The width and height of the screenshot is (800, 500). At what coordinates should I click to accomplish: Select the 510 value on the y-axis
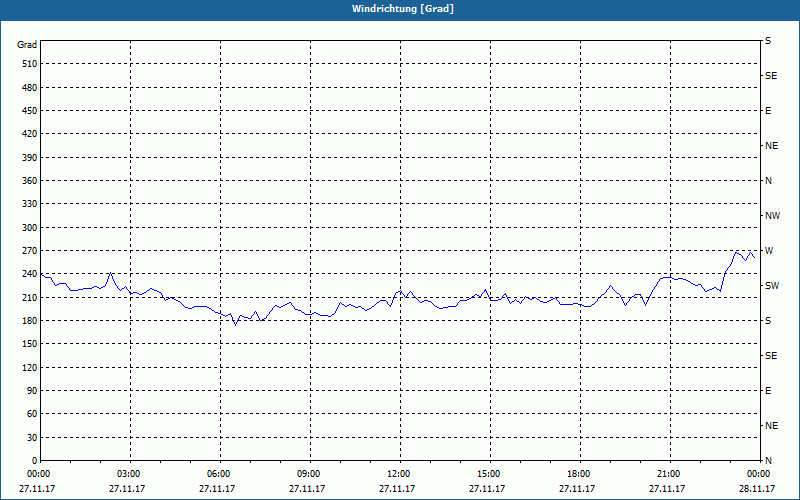pyautogui.click(x=30, y=64)
